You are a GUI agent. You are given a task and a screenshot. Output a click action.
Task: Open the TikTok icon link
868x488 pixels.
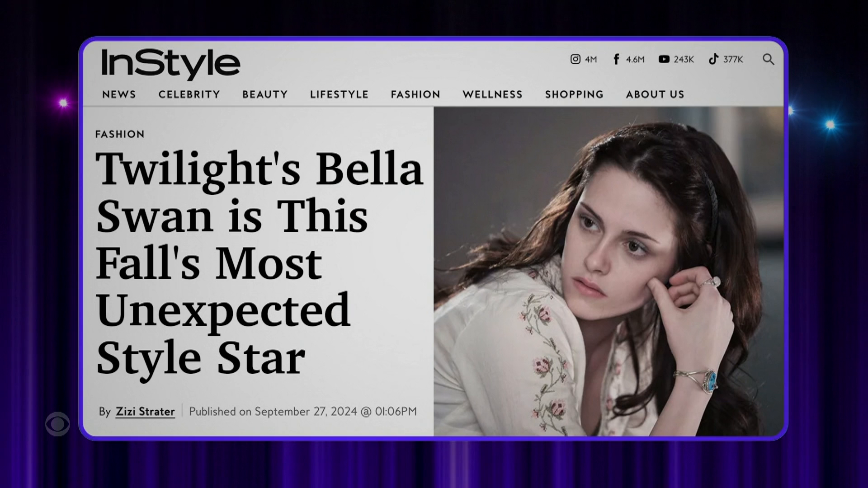click(713, 59)
